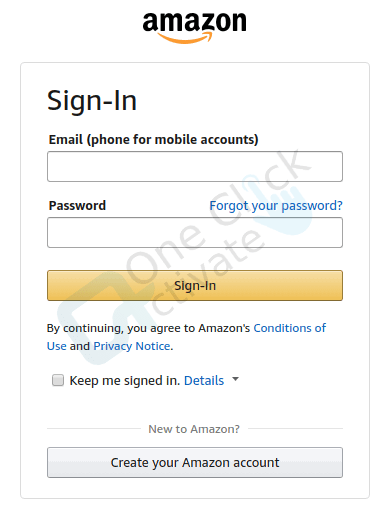Open the Forgot your password link
Viewport: 391px width, 515px height.
[276, 206]
